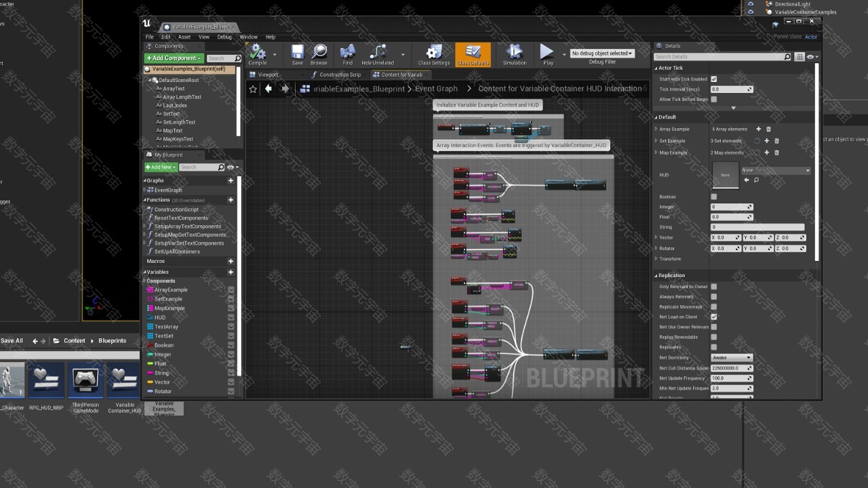The width and height of the screenshot is (868, 488).
Task: Use selected asset arrow for HUD
Action: pos(747,180)
